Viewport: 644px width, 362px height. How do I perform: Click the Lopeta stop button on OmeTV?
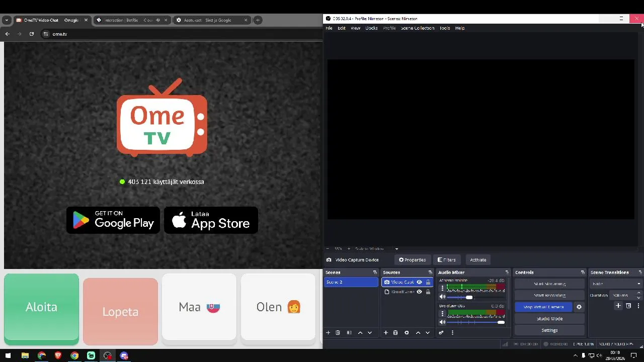120,312
